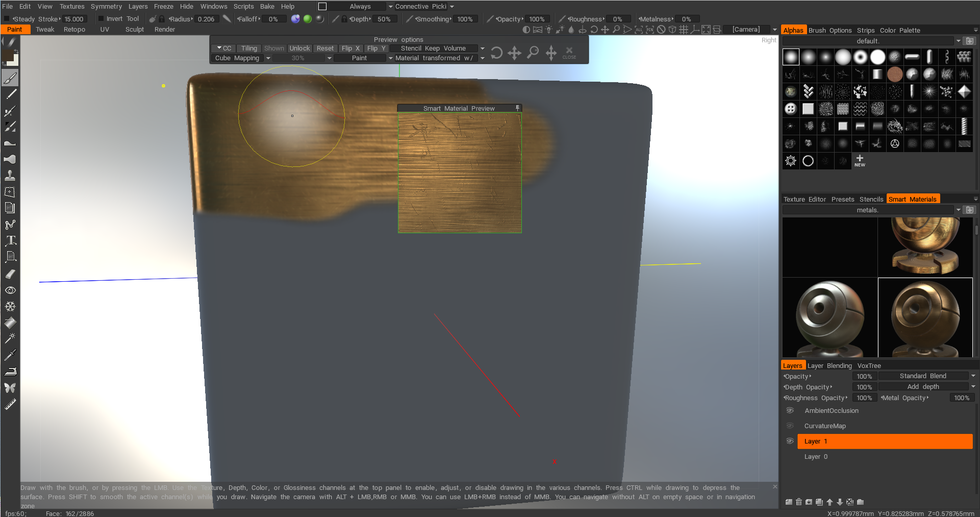Hide the AmbientOcclusion layer

pos(790,411)
